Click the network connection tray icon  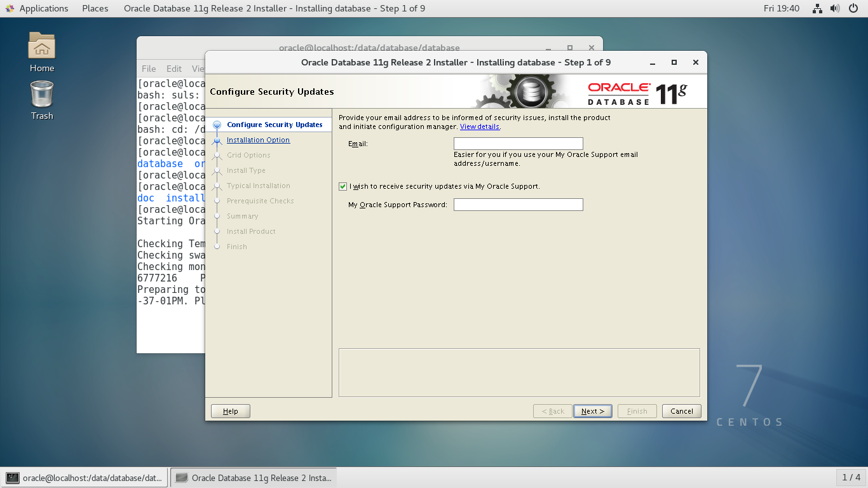click(818, 8)
